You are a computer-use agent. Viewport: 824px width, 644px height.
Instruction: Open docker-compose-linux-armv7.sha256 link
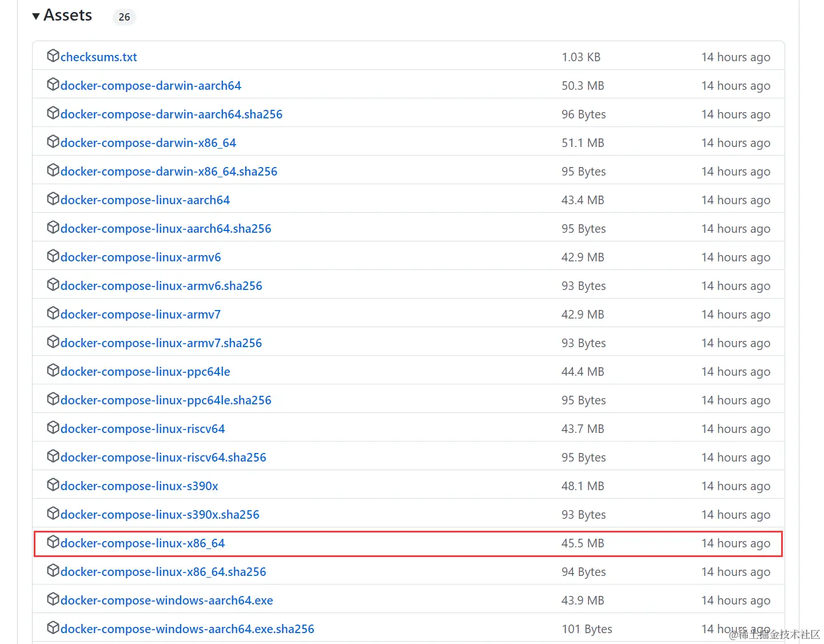coord(161,343)
